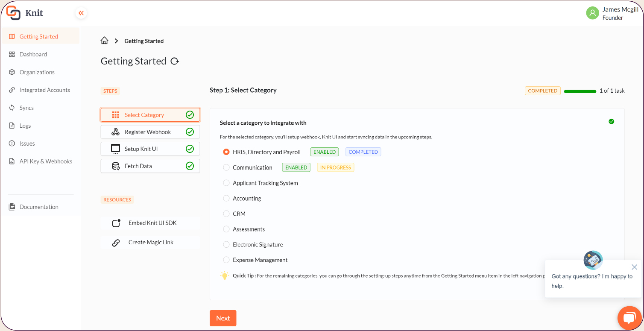The image size is (644, 331).
Task: Select the Communication radio button
Action: click(226, 168)
